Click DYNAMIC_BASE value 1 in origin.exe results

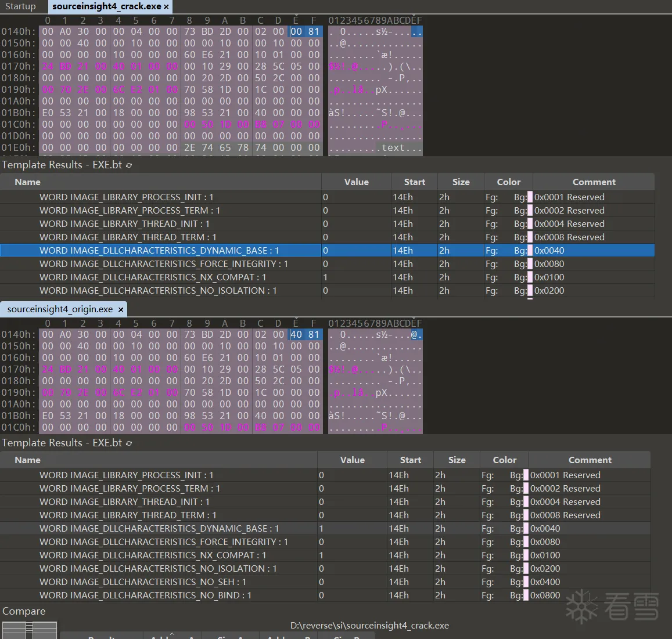click(321, 529)
